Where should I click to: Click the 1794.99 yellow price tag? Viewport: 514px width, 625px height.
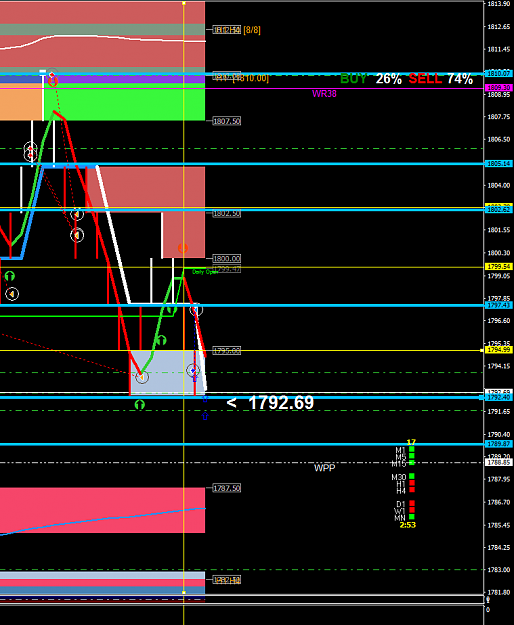pyautogui.click(x=499, y=350)
